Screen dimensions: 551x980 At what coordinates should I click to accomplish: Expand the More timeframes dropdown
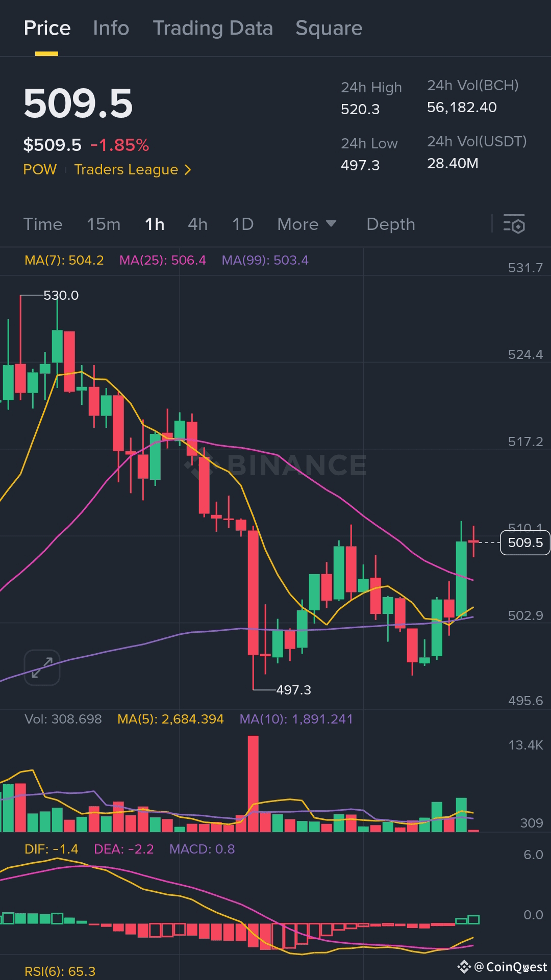[x=307, y=224]
